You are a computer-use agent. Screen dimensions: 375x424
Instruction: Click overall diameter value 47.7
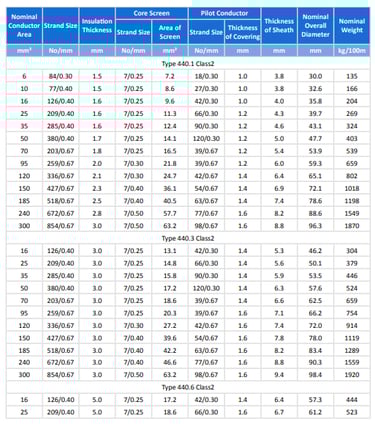(x=315, y=139)
